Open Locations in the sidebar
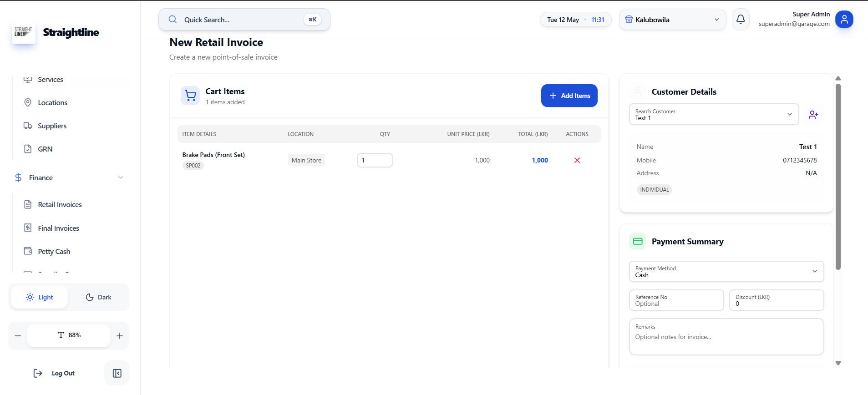This screenshot has width=868, height=395. point(52,103)
